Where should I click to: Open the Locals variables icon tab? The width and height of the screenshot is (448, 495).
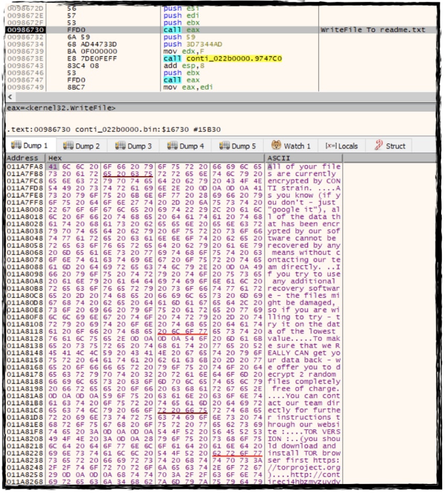(331, 146)
